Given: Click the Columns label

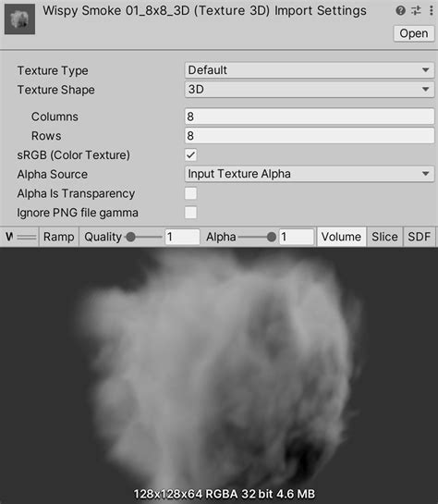Looking at the screenshot, I should click(55, 117).
